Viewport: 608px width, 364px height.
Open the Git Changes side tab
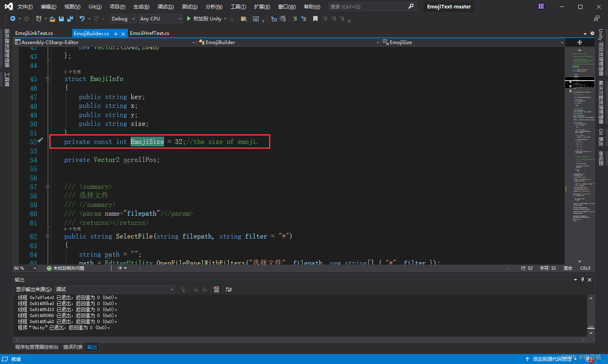coord(601,138)
